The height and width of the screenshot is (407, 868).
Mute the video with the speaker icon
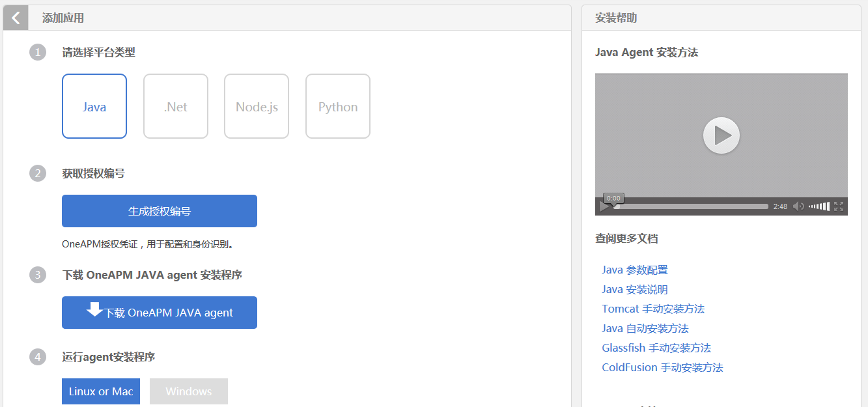(x=798, y=206)
